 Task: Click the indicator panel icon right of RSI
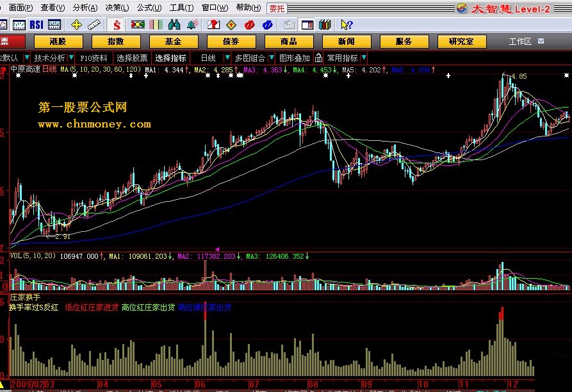(54, 25)
